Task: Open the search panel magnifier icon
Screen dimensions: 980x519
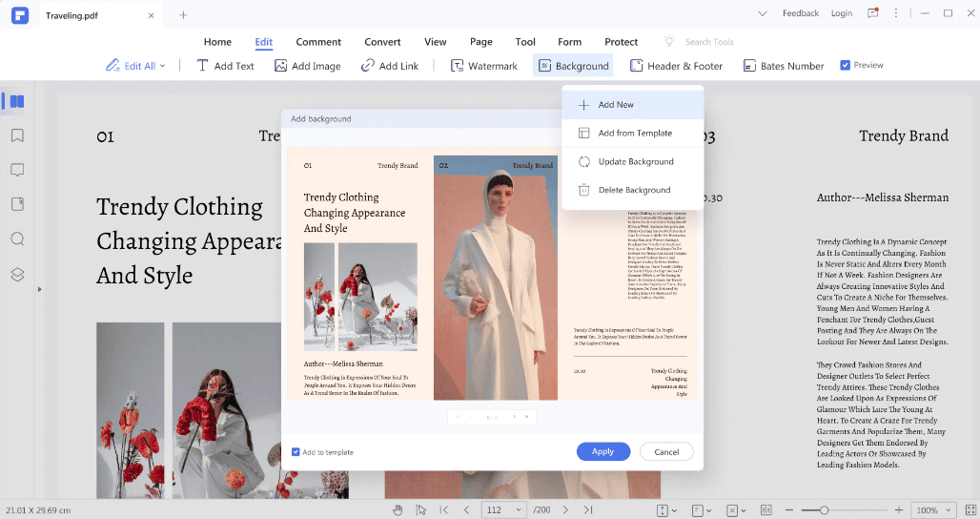Action: click(17, 239)
